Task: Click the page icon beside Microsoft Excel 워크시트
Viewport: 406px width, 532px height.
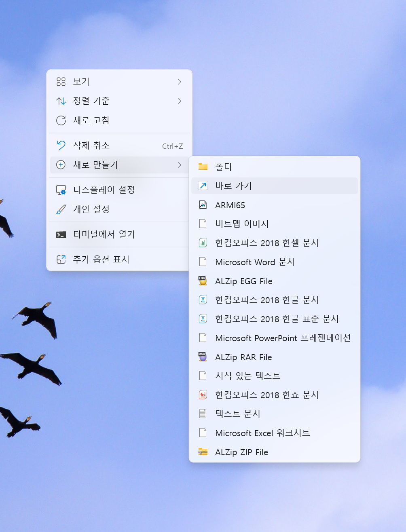Action: pyautogui.click(x=203, y=433)
